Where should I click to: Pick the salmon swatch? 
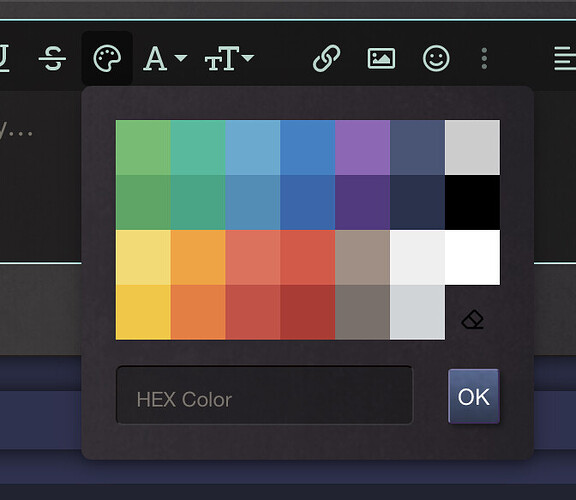click(x=253, y=257)
